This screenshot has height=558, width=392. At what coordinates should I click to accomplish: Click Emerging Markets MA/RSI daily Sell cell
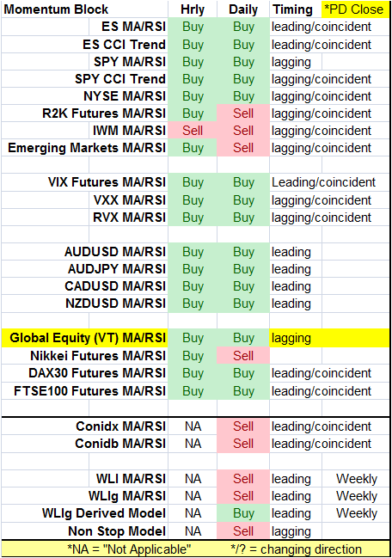point(243,148)
